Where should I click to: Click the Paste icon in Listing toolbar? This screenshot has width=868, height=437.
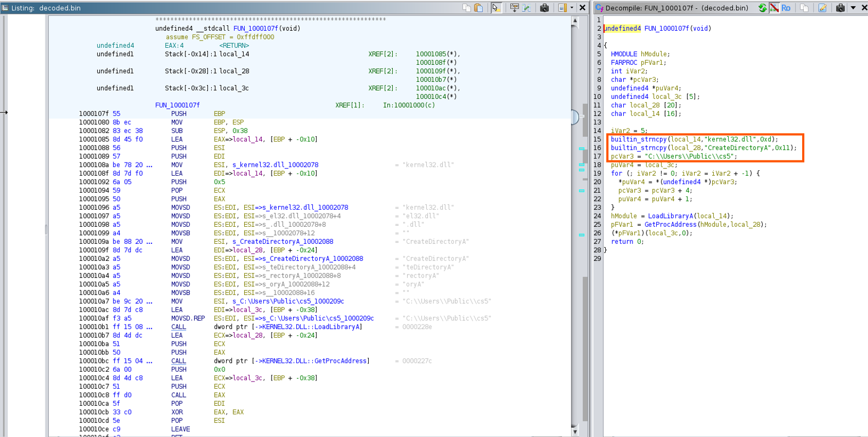tap(478, 8)
